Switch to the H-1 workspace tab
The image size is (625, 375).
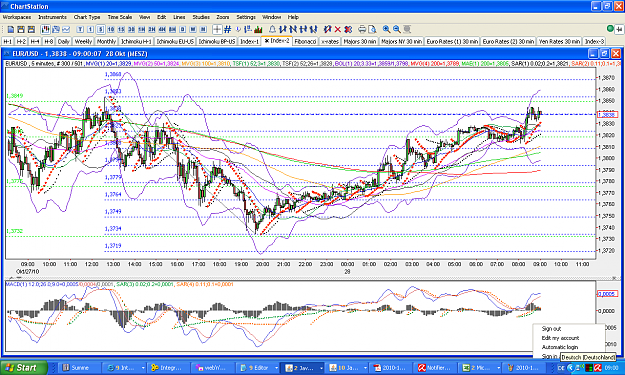point(8,41)
